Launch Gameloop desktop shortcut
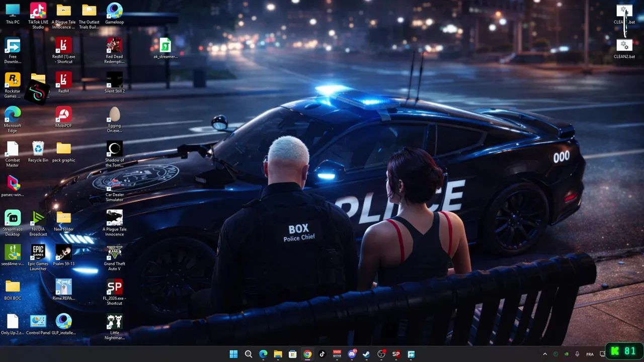644x362 pixels. point(114,14)
